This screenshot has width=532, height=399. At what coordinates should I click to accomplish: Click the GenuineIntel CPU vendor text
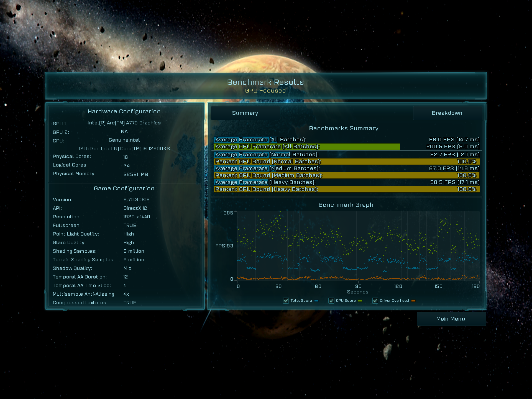124,140
